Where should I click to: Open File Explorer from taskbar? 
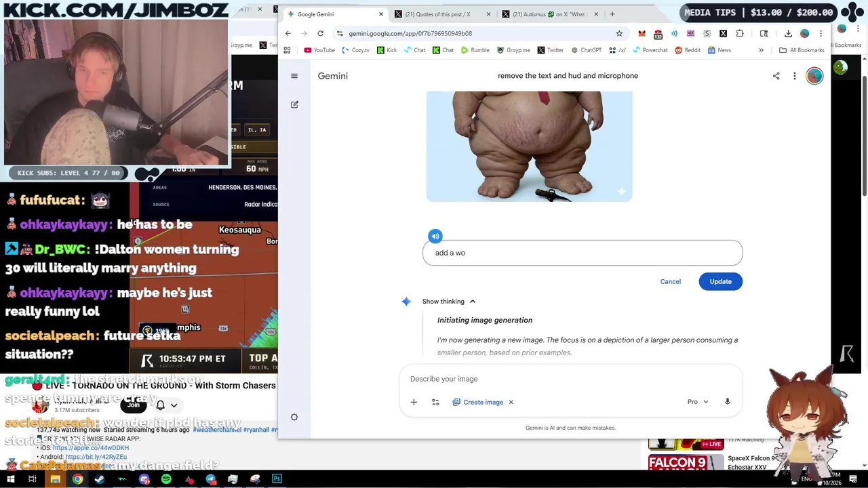pos(55,479)
